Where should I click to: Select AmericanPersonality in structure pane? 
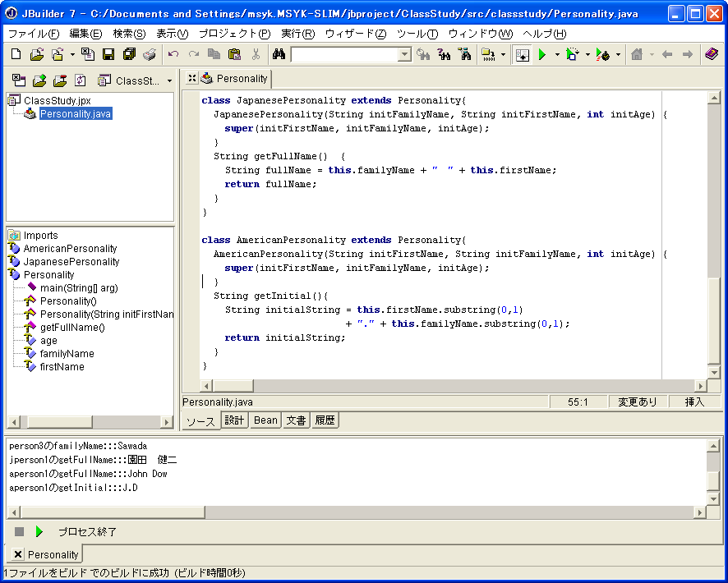[70, 249]
